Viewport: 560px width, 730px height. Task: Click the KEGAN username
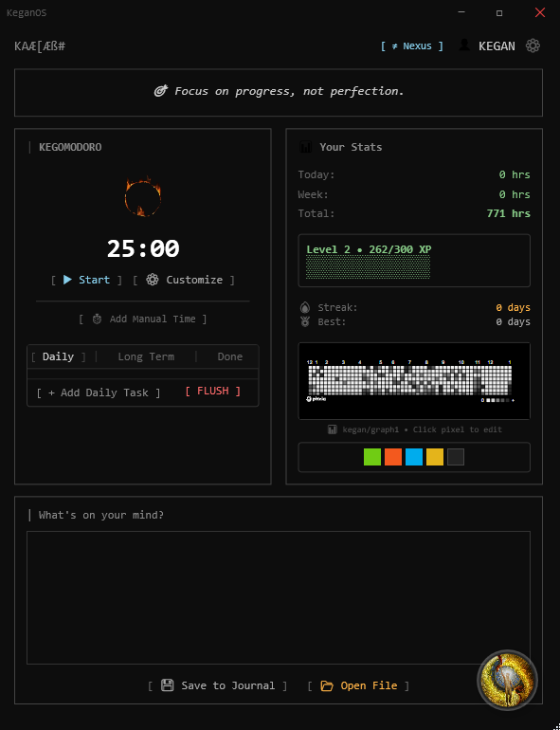tap(497, 46)
